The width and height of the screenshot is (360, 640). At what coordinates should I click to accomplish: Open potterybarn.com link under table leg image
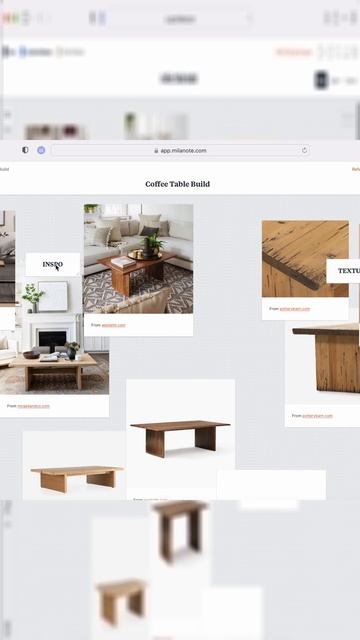[317, 416]
